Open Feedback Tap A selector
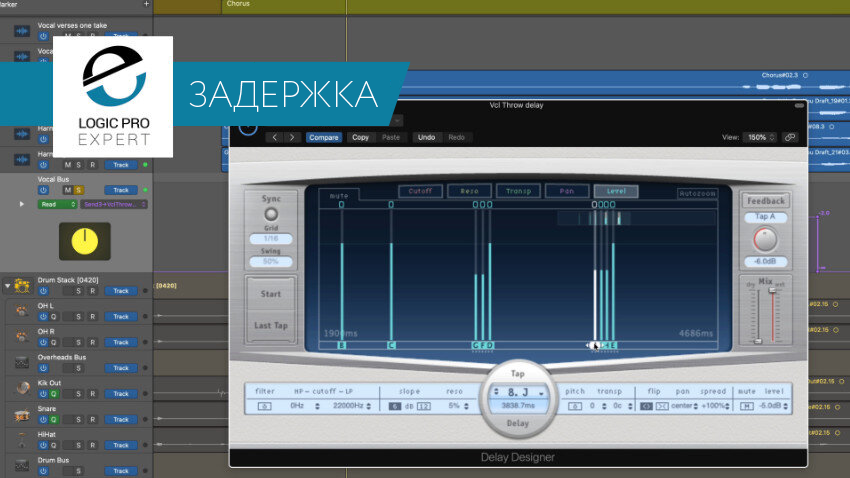This screenshot has width=850, height=478. (765, 217)
